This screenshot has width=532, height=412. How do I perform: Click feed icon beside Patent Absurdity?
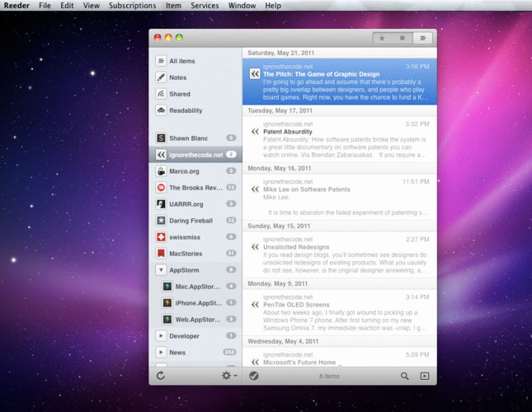point(255,132)
